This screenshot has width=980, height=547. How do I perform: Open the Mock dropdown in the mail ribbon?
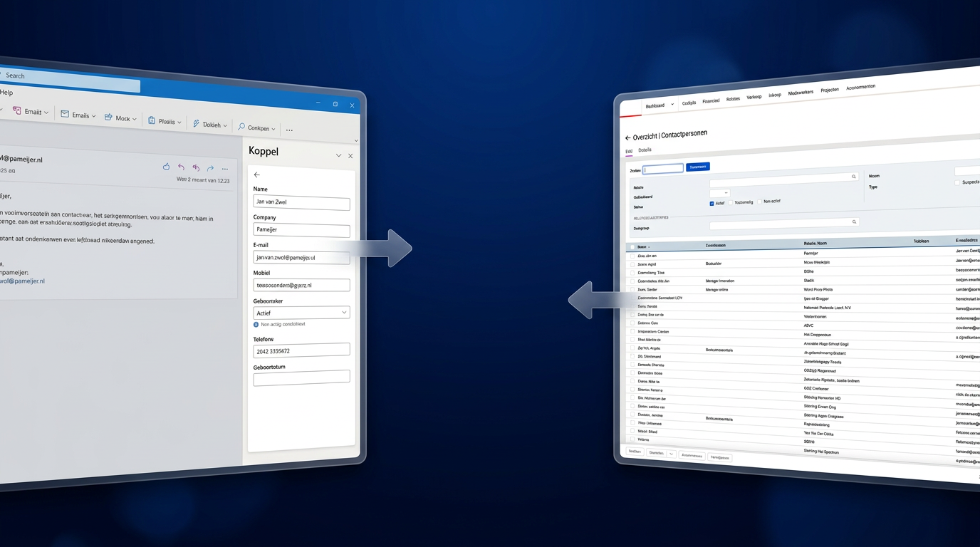[120, 118]
